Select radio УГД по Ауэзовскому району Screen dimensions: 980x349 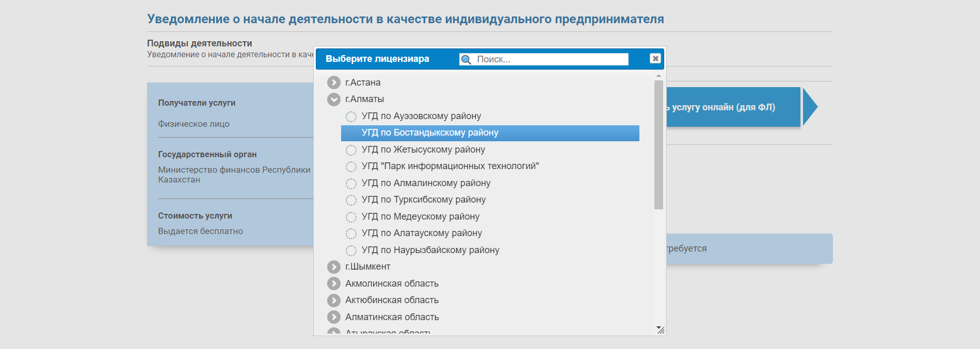click(351, 117)
